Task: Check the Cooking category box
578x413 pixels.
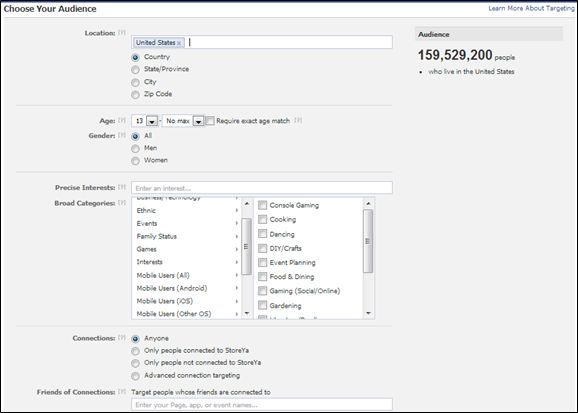Action: (x=262, y=219)
